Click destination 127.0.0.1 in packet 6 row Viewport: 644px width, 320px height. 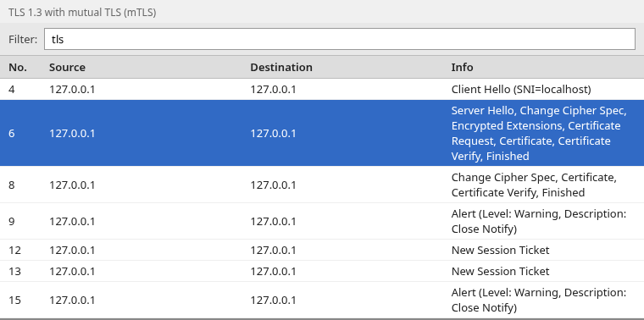click(x=273, y=134)
